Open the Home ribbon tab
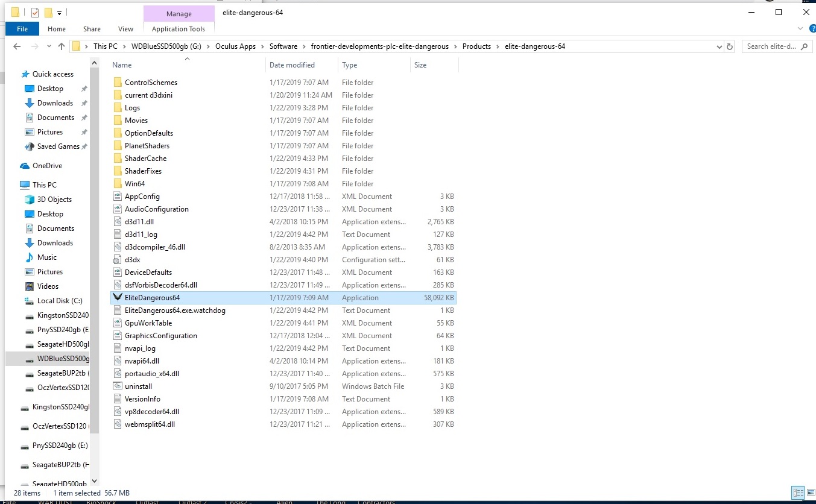Screen dimensions: 816x504 point(57,28)
